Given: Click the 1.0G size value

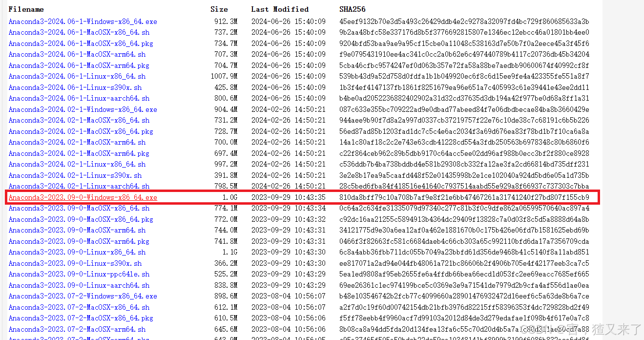Looking at the screenshot, I should 230,197.
